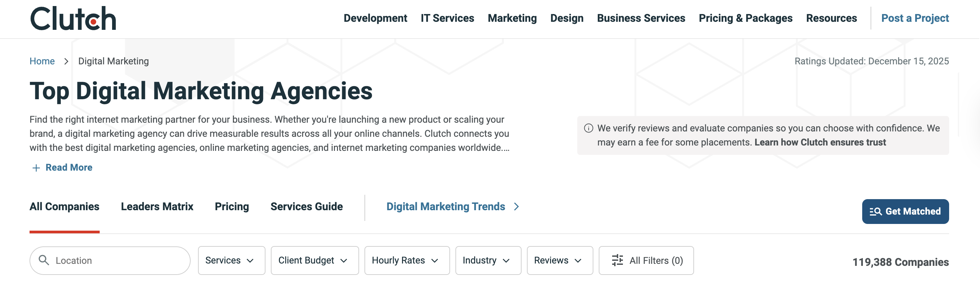980x293 pixels.
Task: Select the All Companies tab
Action: [x=64, y=207]
